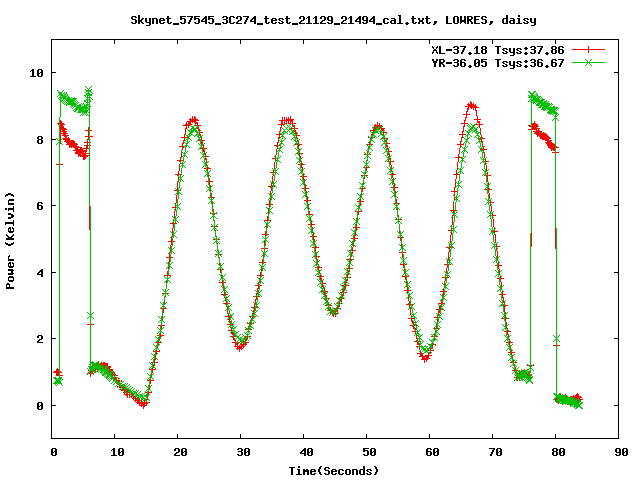Click the curve minimum near 30 seconds
640x480 pixels.
[x=240, y=346]
